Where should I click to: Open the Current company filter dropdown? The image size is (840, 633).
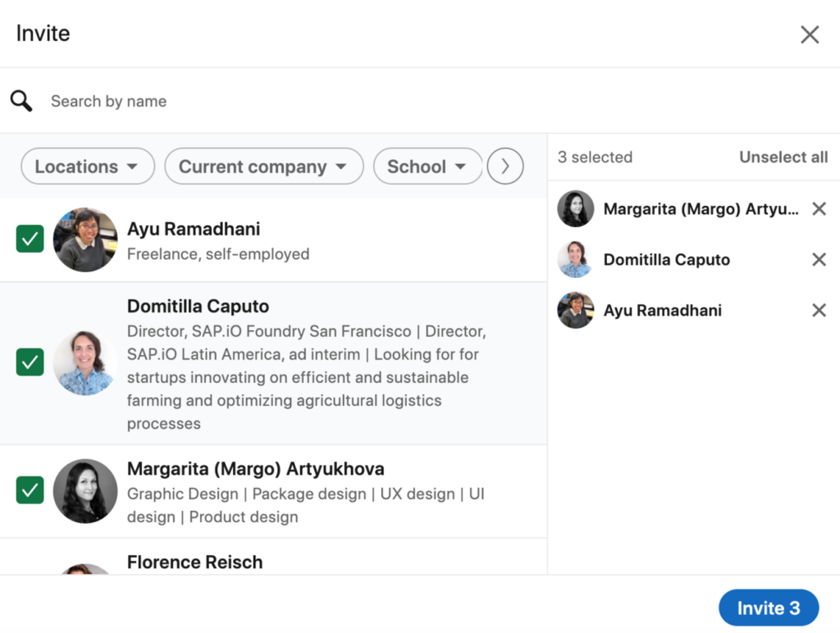coord(264,166)
